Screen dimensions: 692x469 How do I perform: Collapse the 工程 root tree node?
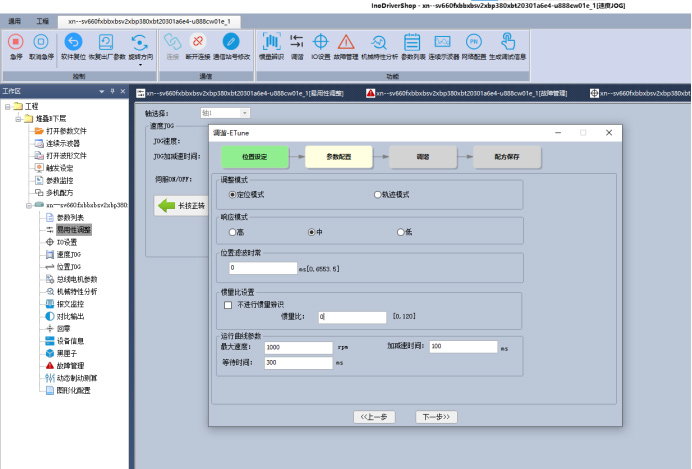(x=8, y=106)
